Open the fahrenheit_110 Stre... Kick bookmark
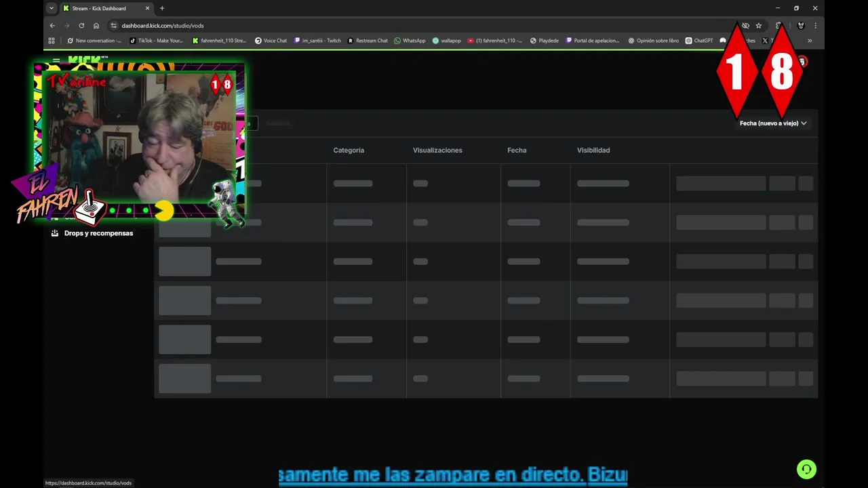The width and height of the screenshot is (868, 488). coord(219,41)
